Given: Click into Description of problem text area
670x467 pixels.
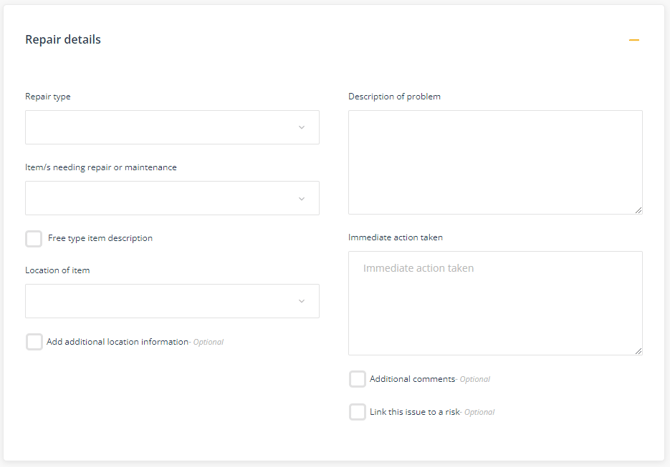Looking at the screenshot, I should click(x=495, y=162).
